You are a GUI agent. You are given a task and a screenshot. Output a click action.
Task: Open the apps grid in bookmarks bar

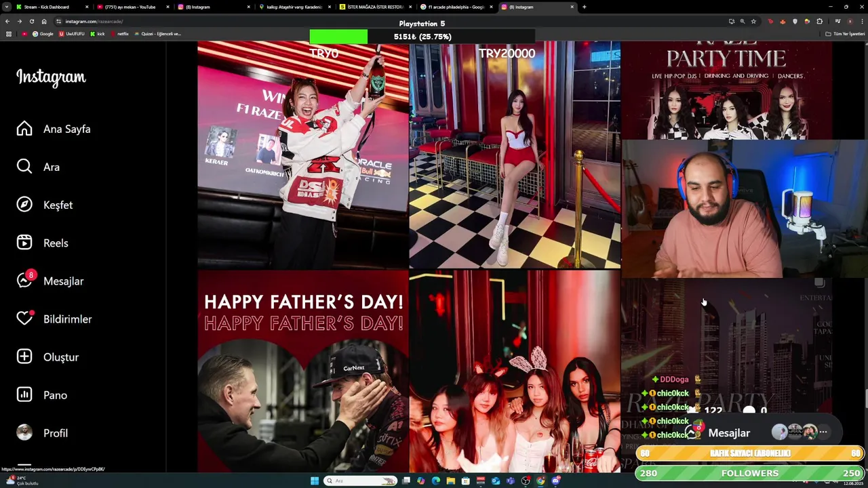[9, 34]
